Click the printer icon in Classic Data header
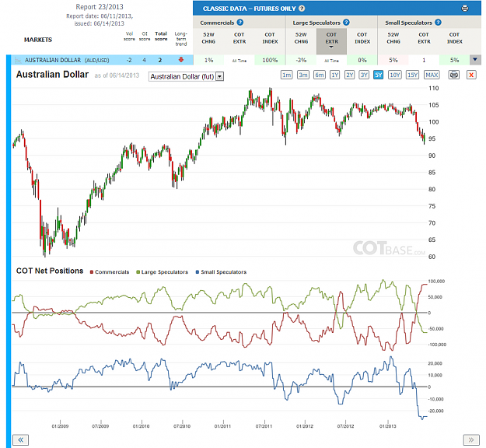Screen dimensions: 486x448 (x=464, y=9)
